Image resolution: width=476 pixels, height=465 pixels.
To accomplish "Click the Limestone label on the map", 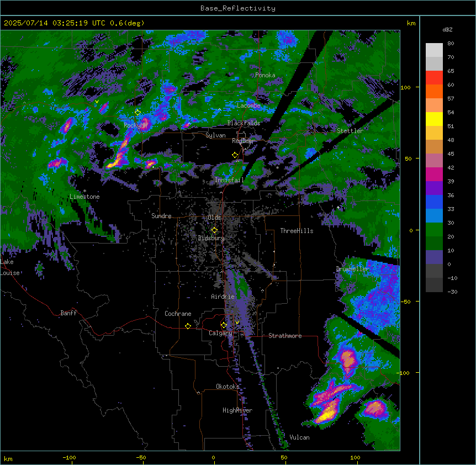I will [x=84, y=197].
